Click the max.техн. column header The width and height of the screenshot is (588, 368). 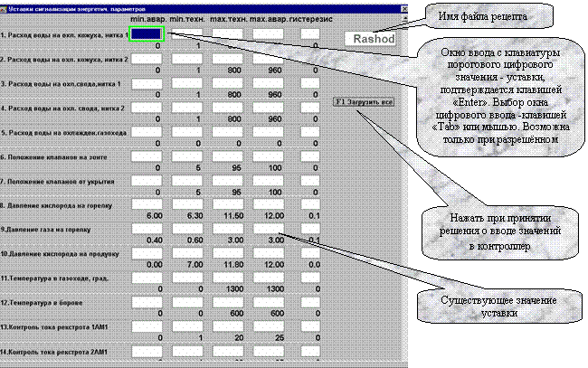(229, 19)
